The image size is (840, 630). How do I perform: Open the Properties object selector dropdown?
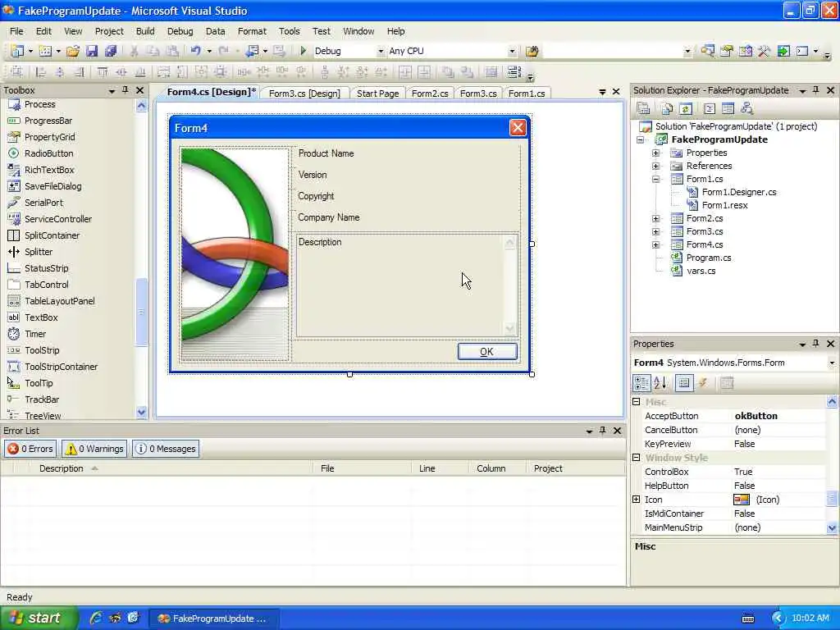[x=832, y=363]
